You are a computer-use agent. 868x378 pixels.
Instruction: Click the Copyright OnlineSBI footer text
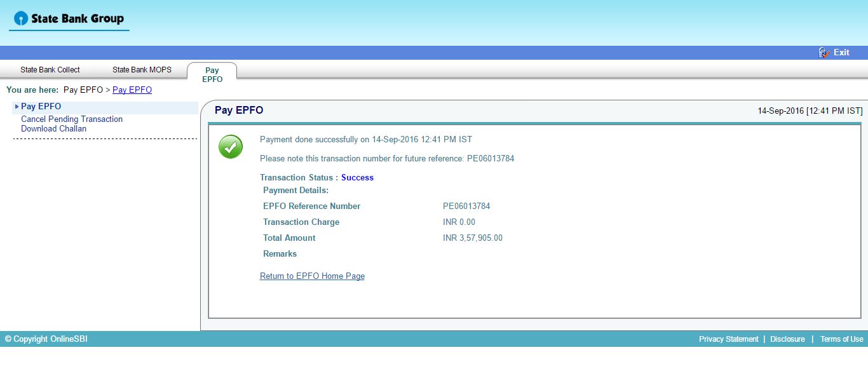pyautogui.click(x=46, y=339)
